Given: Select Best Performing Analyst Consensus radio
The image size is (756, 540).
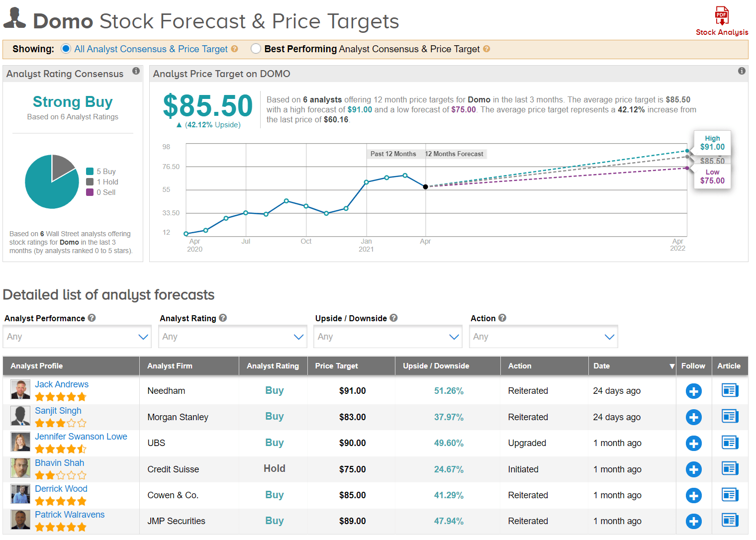Looking at the screenshot, I should pos(256,49).
